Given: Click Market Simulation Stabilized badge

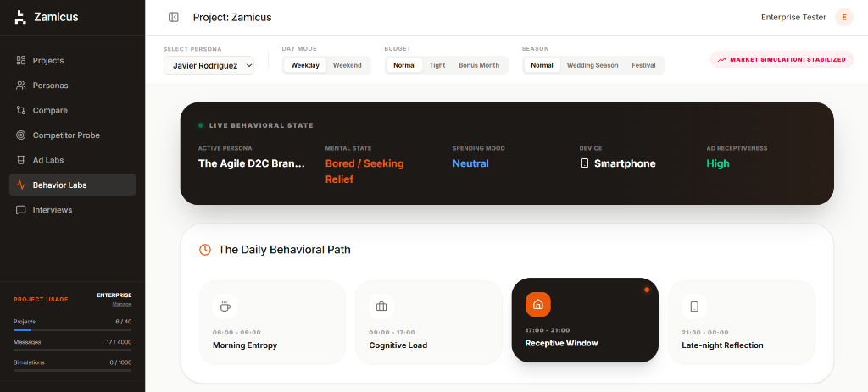Looking at the screenshot, I should 782,60.
